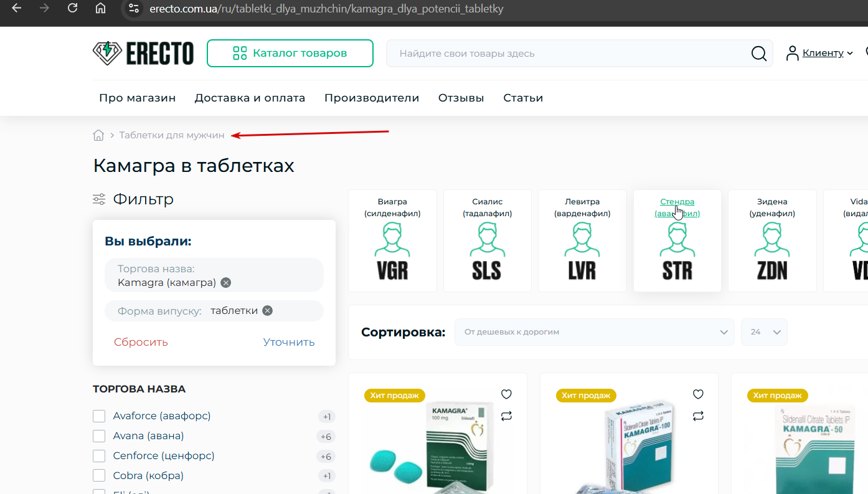Click the Сортировка: label
Viewport: 868px width, 494px height.
(x=403, y=332)
